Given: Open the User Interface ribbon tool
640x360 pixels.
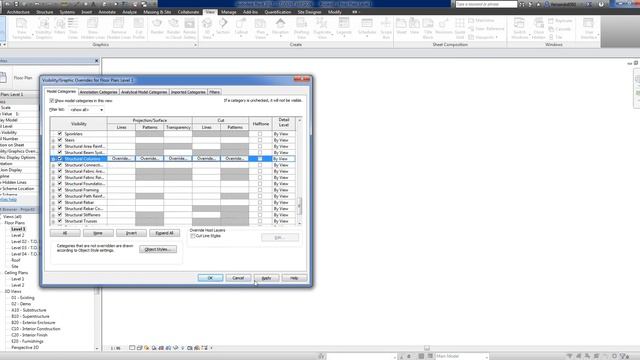Looking at the screenshot, I should point(589,28).
